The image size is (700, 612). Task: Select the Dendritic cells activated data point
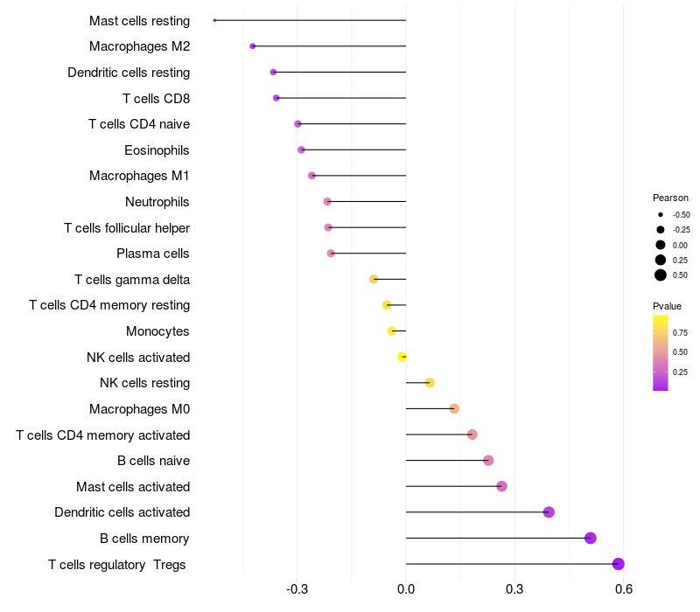click(549, 512)
